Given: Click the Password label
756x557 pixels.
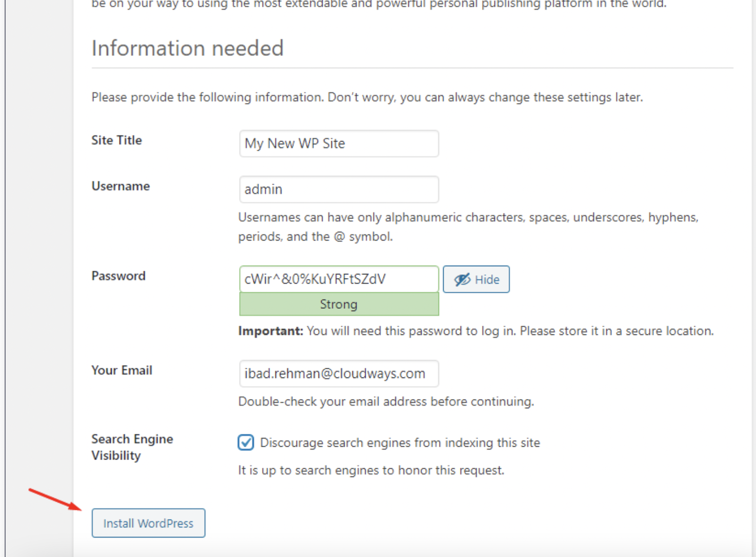Looking at the screenshot, I should coord(118,276).
